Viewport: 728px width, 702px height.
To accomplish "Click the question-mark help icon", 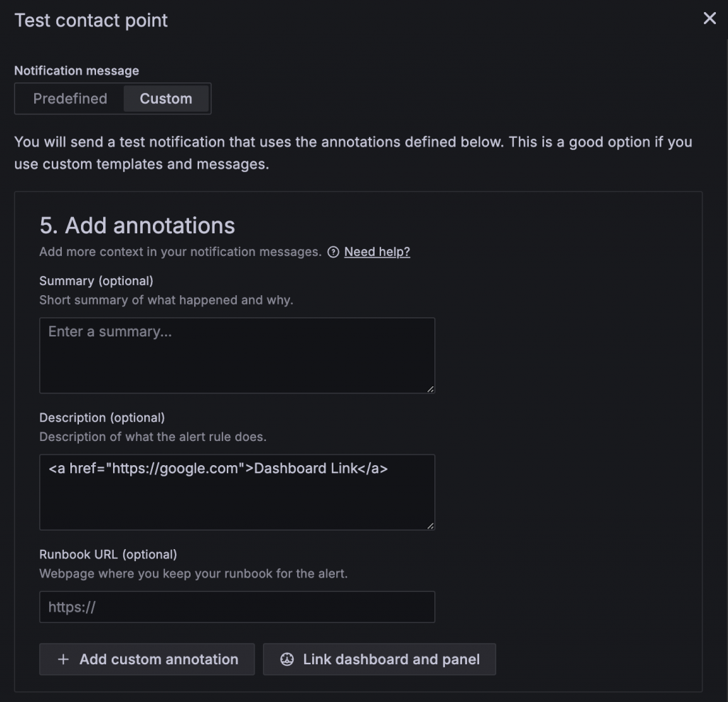I will (333, 252).
